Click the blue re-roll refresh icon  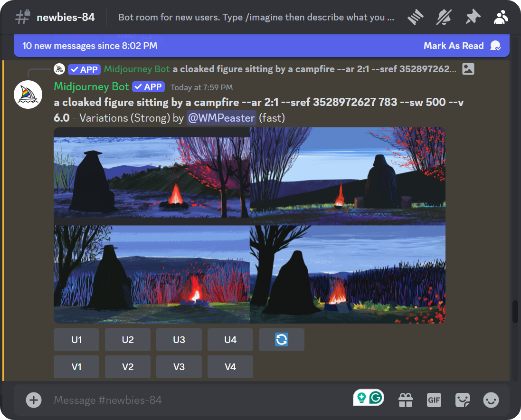coord(282,340)
